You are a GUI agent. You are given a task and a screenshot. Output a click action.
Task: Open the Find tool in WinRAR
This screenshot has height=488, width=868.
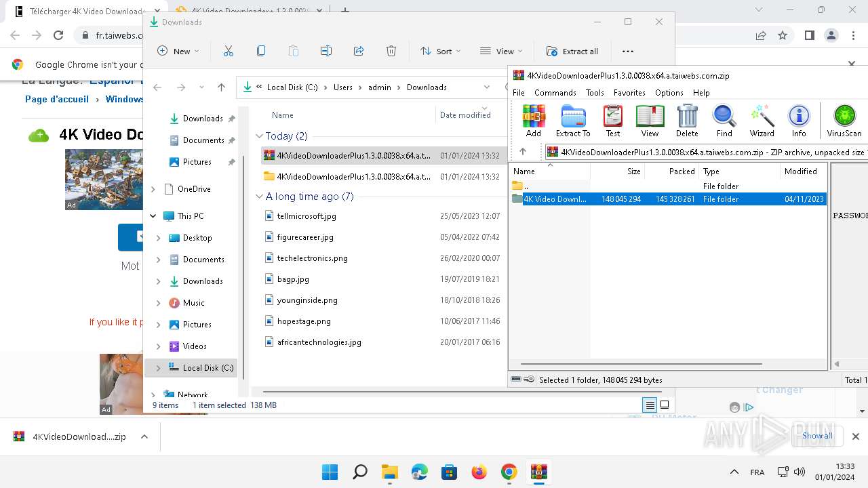pyautogui.click(x=724, y=121)
